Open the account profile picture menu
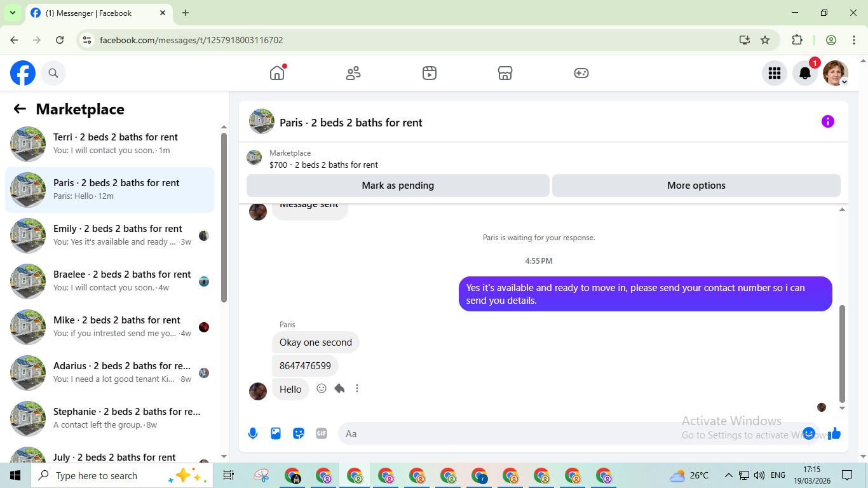Screen dimensions: 868x488 pyautogui.click(x=836, y=73)
